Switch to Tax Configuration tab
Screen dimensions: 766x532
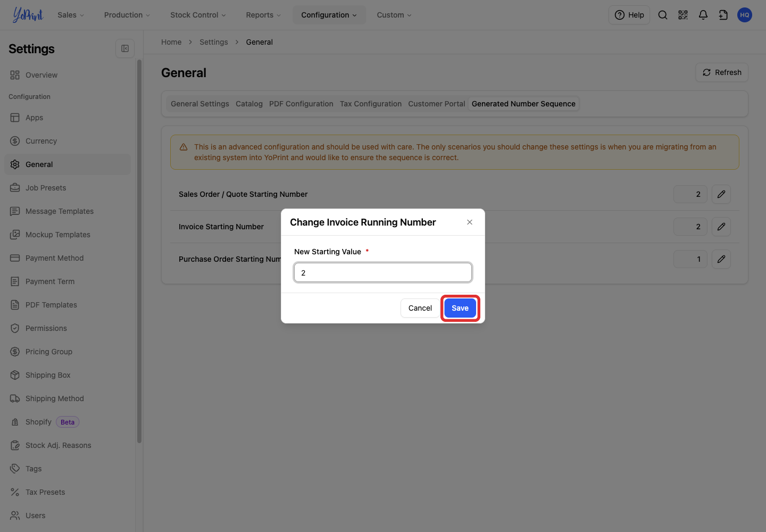click(x=371, y=104)
